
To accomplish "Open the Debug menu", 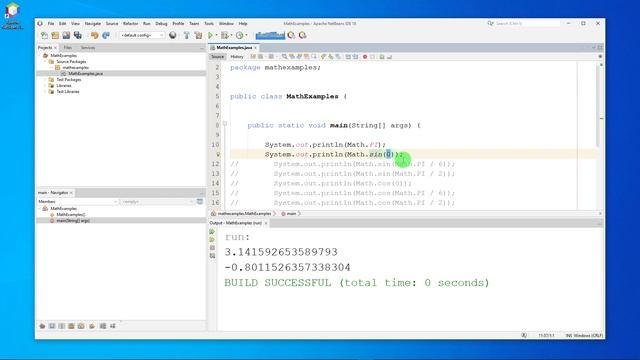I will pyautogui.click(x=161, y=24).
